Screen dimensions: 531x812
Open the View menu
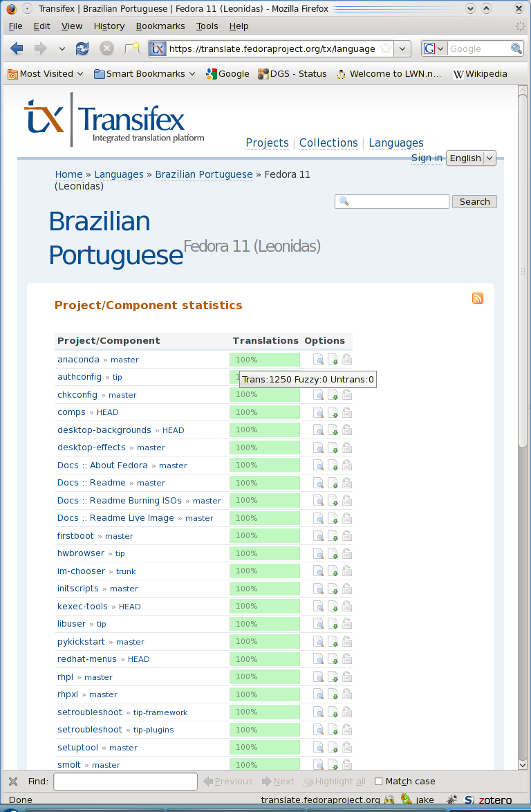click(x=71, y=26)
